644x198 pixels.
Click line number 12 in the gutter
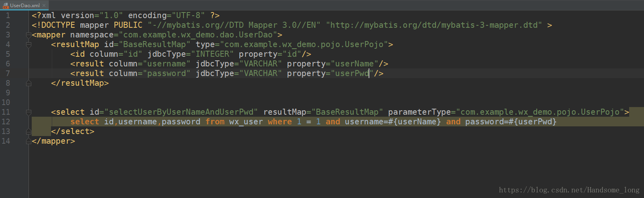6,122
